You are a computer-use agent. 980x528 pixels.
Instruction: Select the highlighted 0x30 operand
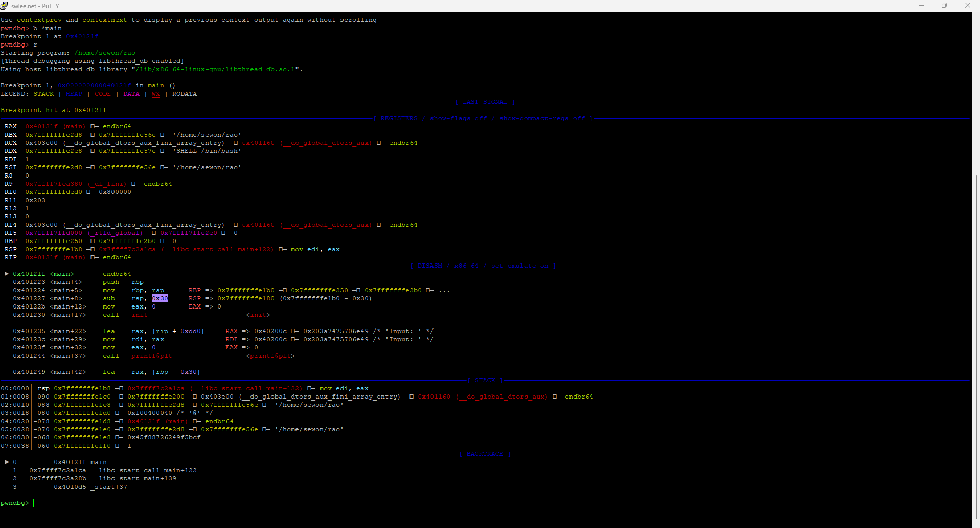point(160,298)
